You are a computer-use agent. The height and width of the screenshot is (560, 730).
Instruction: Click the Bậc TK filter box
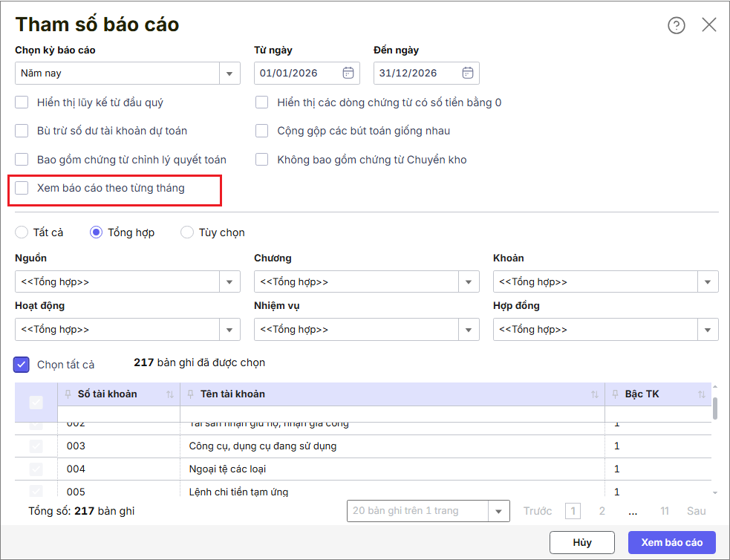658,414
